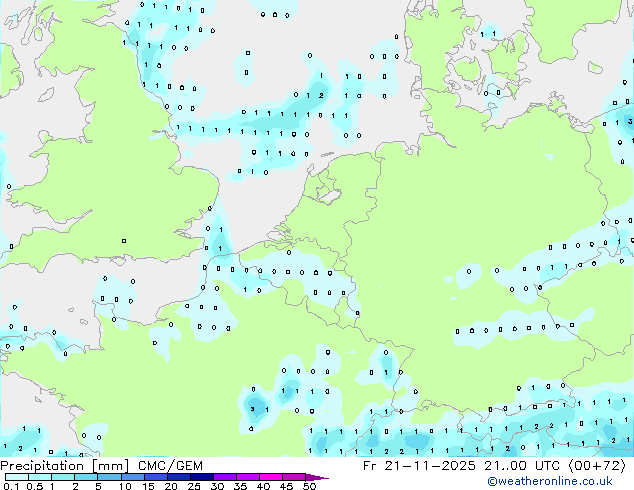The height and width of the screenshot is (490, 634).
Task: Click the 2–5 mm legend color box
Action: pyautogui.click(x=86, y=477)
